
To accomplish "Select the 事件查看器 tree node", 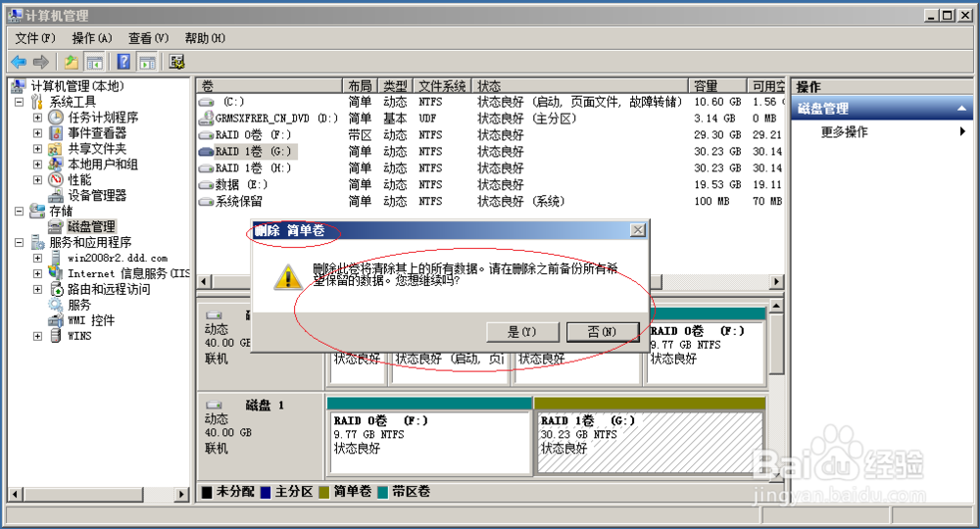I will coord(97,132).
